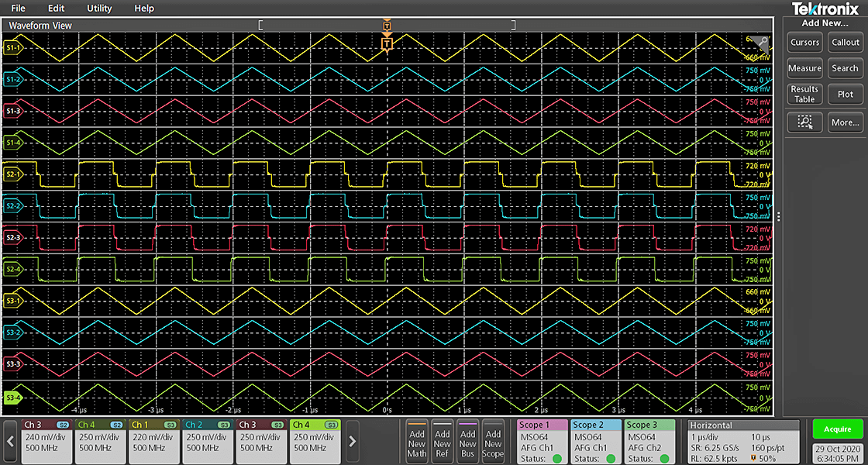Open the Utility menu
Viewport: 868px width, 465px height.
(x=98, y=9)
